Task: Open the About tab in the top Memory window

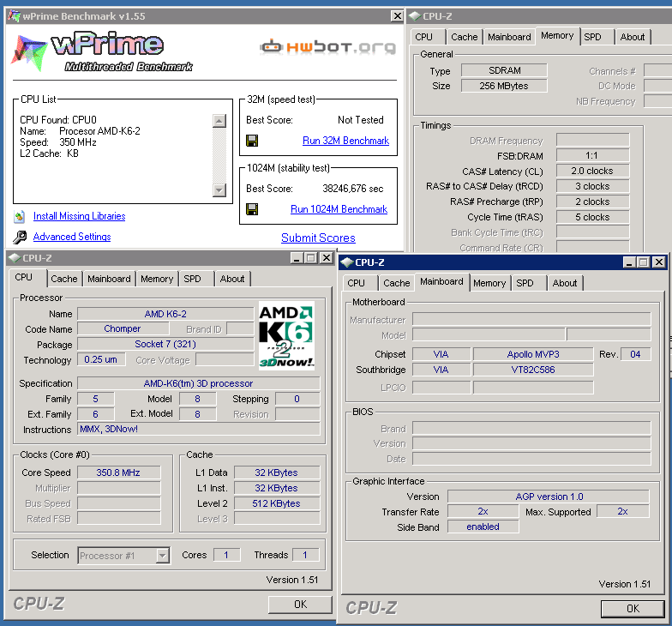Action: tap(633, 37)
